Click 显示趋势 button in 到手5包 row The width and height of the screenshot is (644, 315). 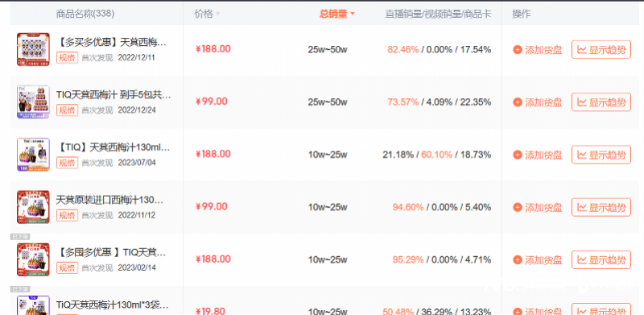(x=601, y=102)
